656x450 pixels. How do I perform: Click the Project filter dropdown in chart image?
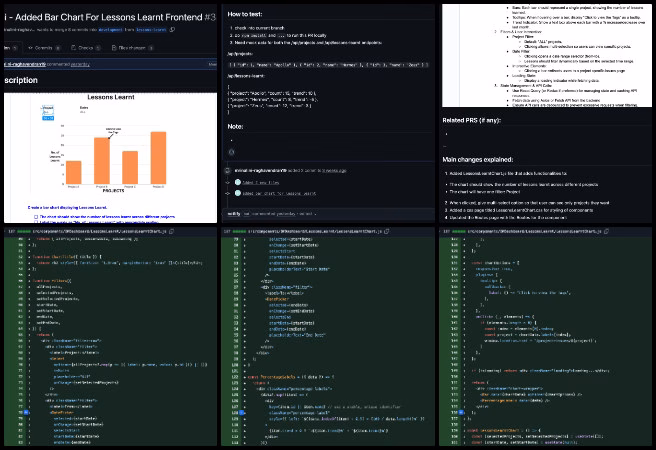pyautogui.click(x=48, y=110)
